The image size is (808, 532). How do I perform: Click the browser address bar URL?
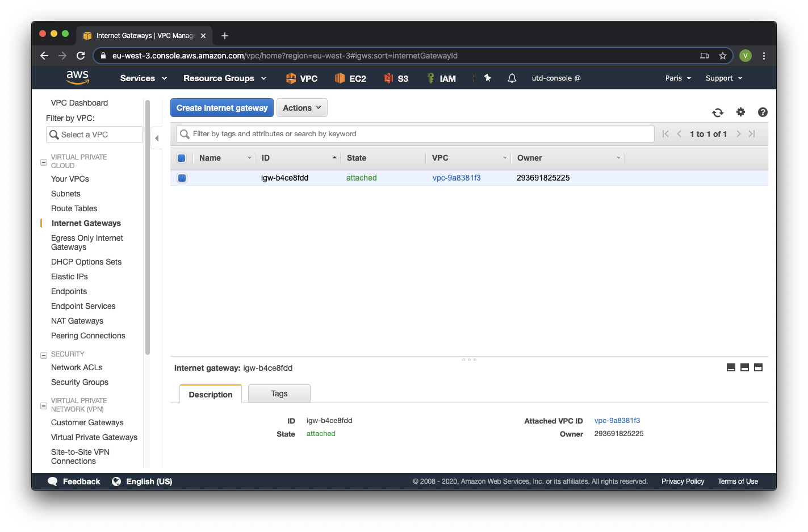[285, 56]
